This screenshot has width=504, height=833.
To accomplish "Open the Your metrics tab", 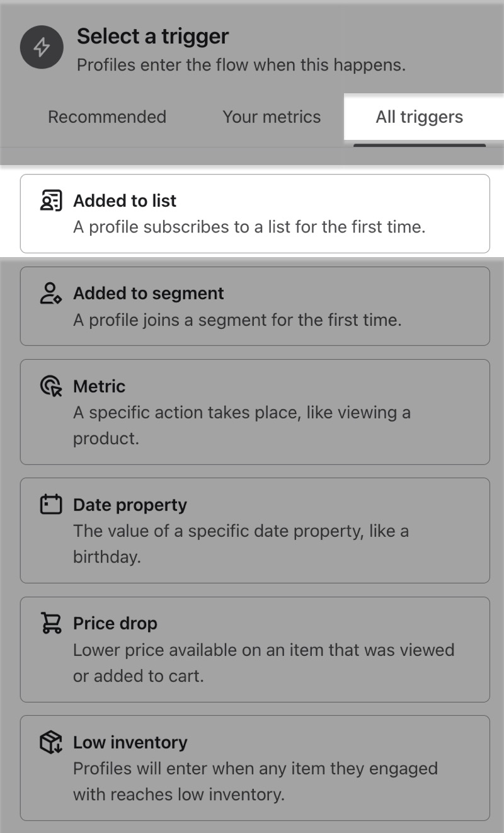I will point(272,117).
